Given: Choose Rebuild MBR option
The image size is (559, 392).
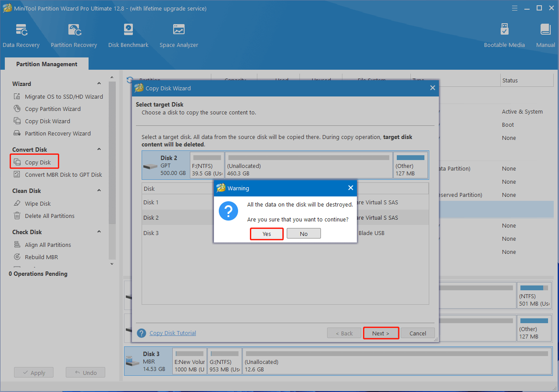Looking at the screenshot, I should pos(41,257).
